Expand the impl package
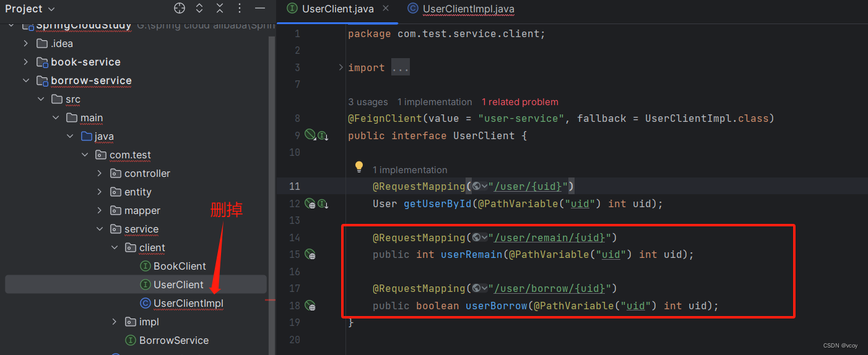 pyautogui.click(x=115, y=322)
